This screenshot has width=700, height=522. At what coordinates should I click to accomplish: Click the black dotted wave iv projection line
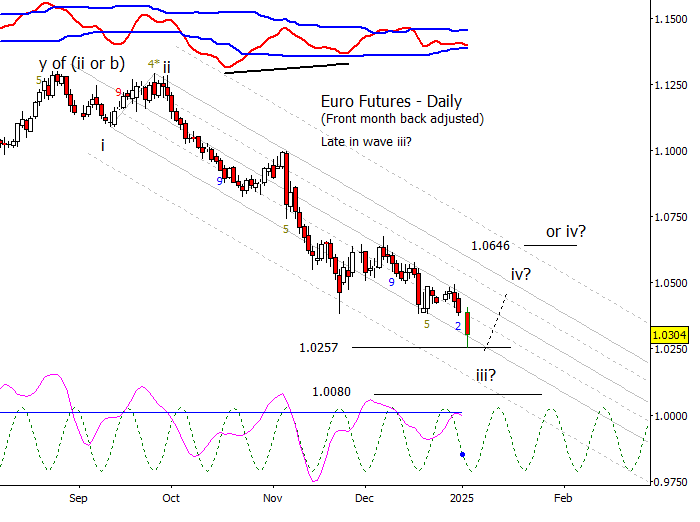[496, 322]
